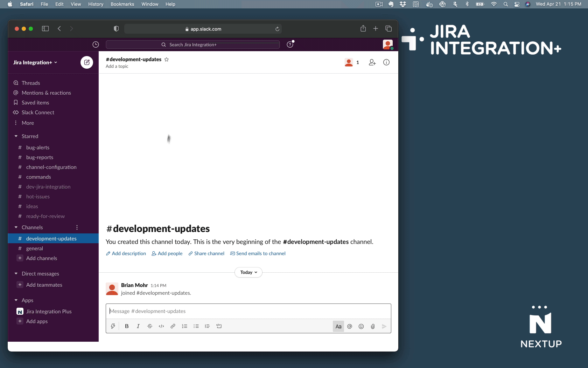Viewport: 588px width, 368px height.
Task: Open the general channel
Action: click(35, 248)
